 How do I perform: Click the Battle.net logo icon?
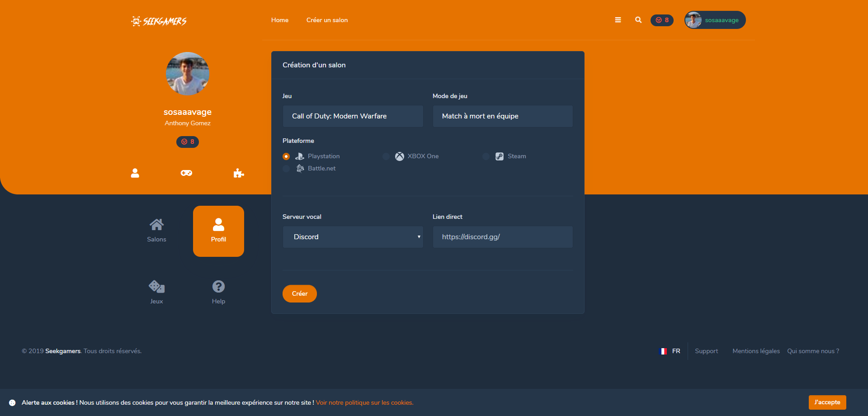[300, 169]
